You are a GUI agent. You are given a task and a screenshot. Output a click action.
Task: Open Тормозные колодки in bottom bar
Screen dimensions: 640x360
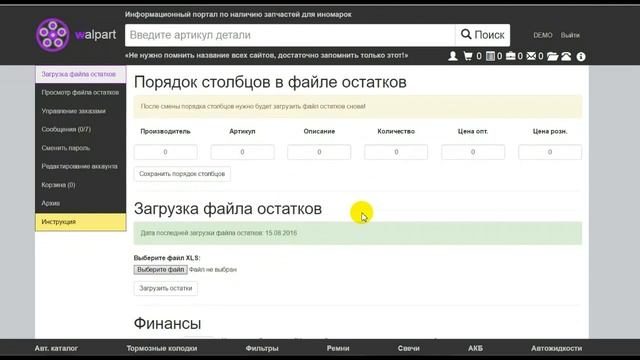[x=162, y=349]
